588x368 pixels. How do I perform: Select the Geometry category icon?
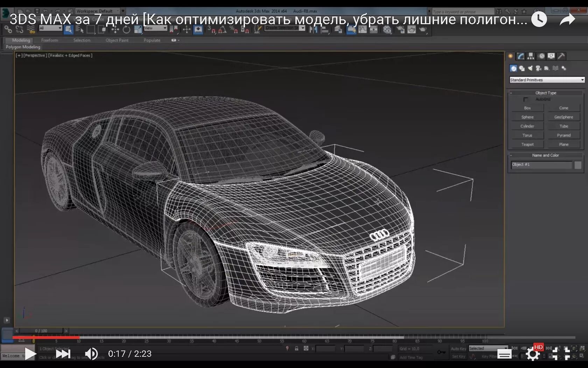click(513, 68)
